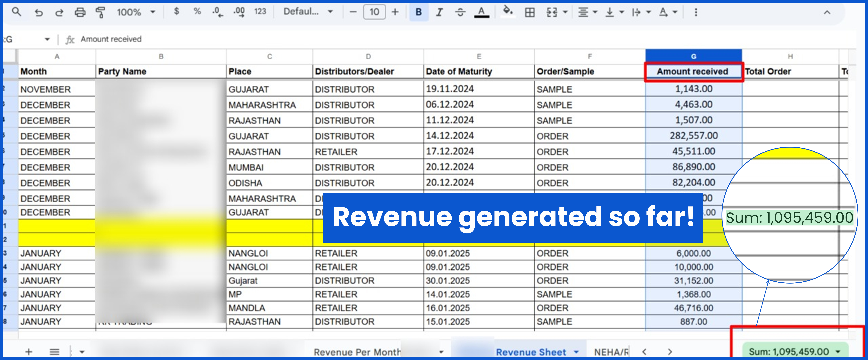Switch to the Revenue Sheet tab
Screen dimensions: 868x360
pyautogui.click(x=531, y=352)
